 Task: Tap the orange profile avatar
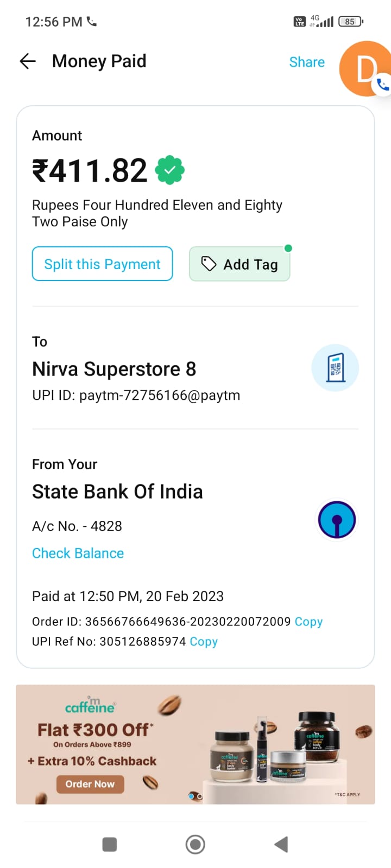point(363,67)
